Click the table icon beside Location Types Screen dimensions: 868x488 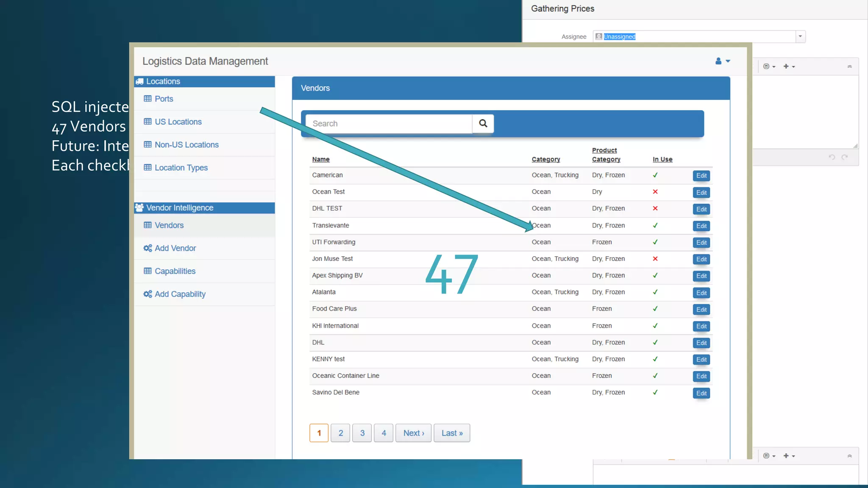click(147, 167)
